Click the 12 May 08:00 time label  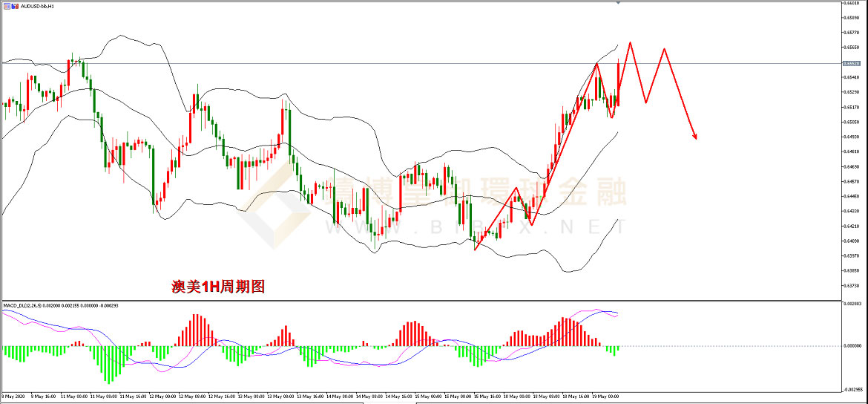click(194, 397)
